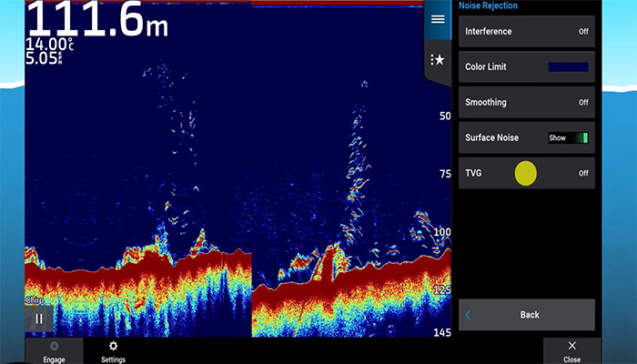
Task: Open the TVG setting row
Action: pos(527,173)
